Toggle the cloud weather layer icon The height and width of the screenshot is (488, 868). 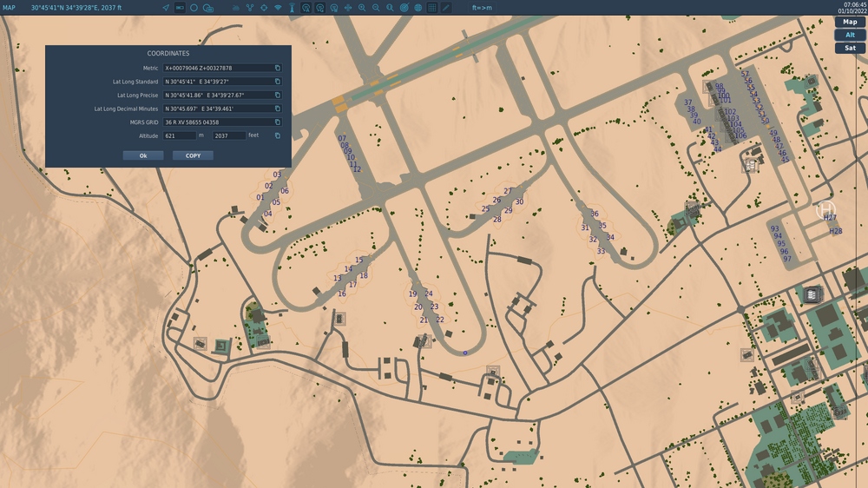236,8
